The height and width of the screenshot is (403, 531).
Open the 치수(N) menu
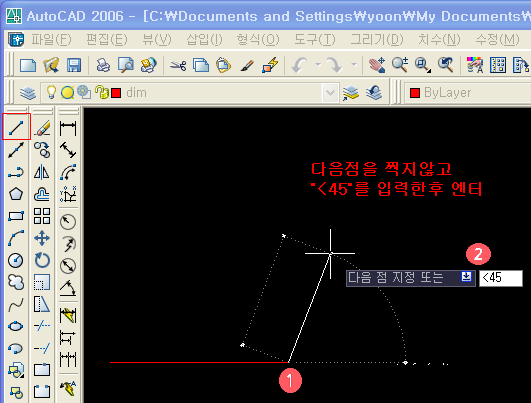pos(439,40)
